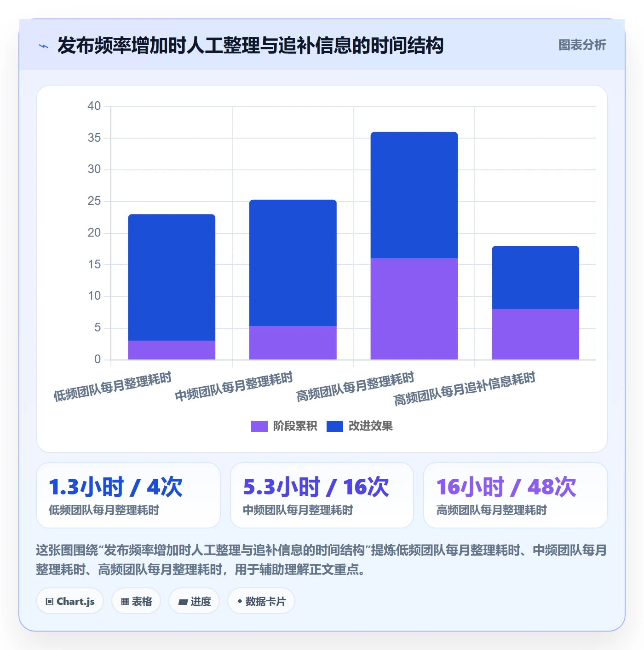This screenshot has width=644, height=650.
Task: Select the Chart.js tag chip
Action: 70,601
